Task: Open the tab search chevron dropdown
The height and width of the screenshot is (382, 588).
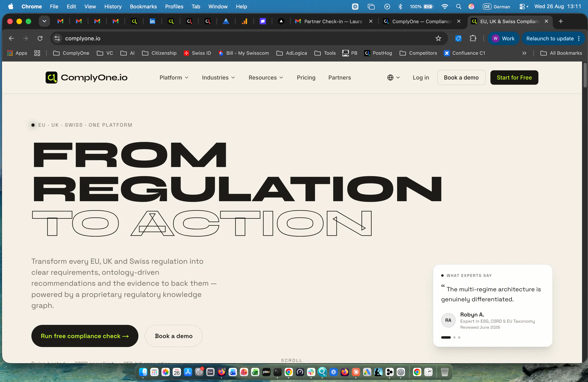Action: 44,21
